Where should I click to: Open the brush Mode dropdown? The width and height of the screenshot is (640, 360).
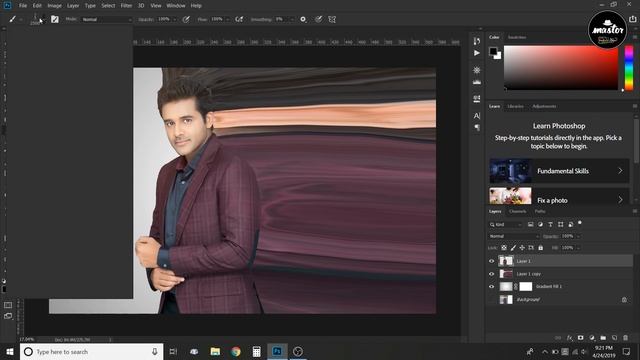click(107, 19)
